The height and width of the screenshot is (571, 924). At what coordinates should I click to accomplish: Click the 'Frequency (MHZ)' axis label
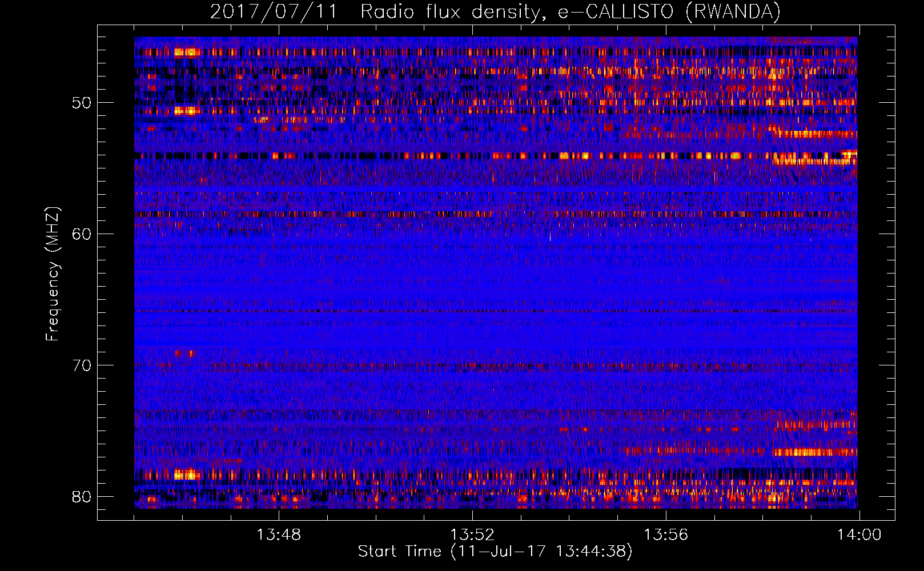pyautogui.click(x=53, y=274)
